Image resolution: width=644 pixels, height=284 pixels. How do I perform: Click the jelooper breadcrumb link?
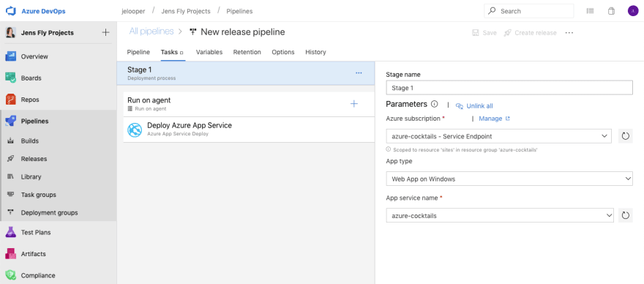point(133,11)
